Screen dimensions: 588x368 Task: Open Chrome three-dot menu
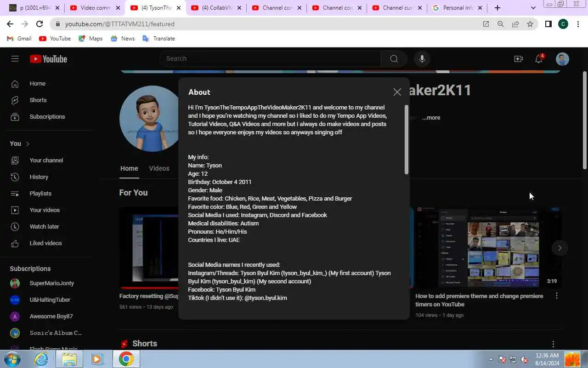[578, 24]
